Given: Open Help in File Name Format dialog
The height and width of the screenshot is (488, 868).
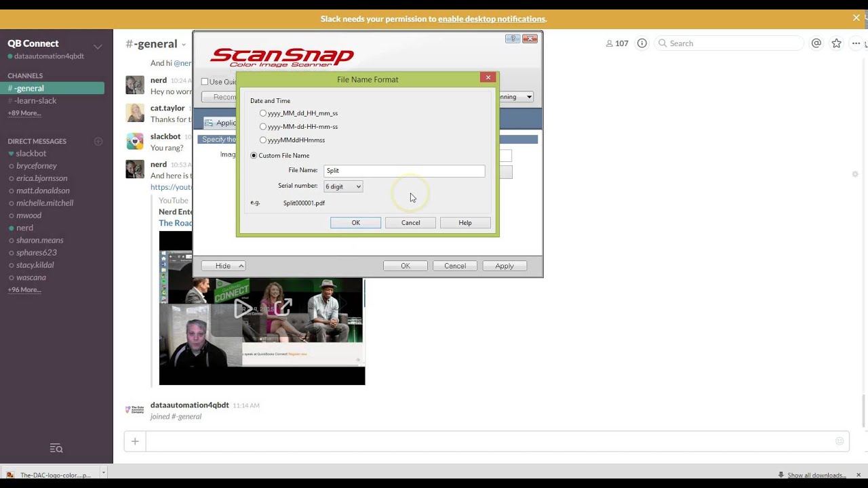Looking at the screenshot, I should (x=465, y=223).
